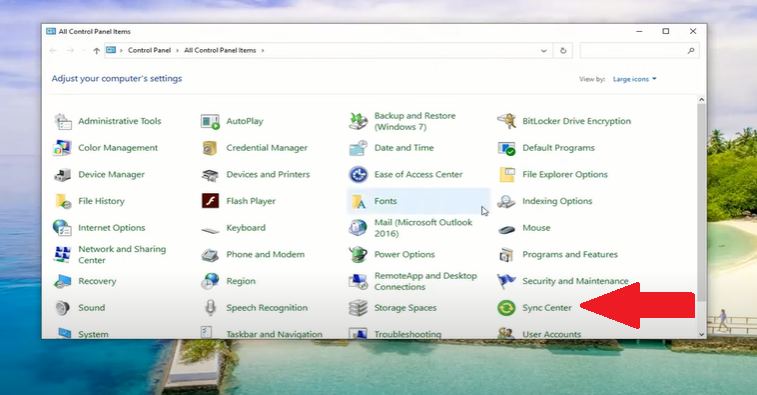Open RemoteApp and Desktop Connections link

[425, 281]
